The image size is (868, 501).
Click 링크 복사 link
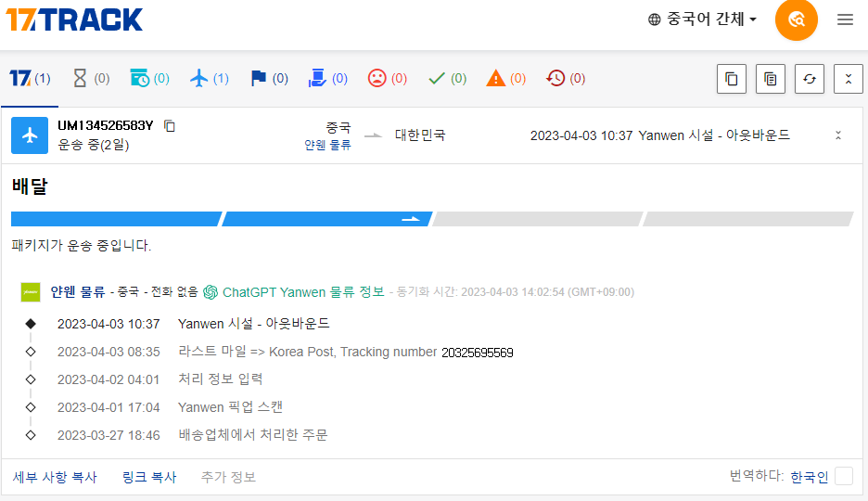coord(149,477)
